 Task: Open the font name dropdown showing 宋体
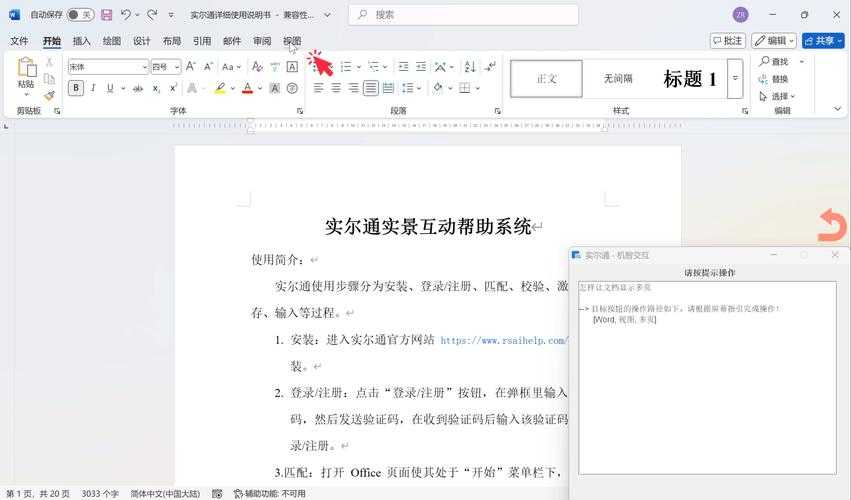click(145, 67)
